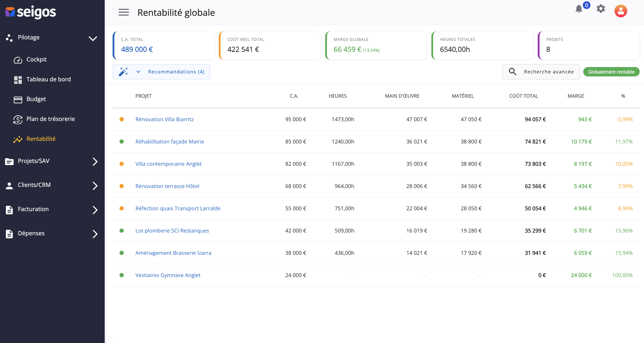Click the search magnifier icon
This screenshot has height=343, width=644.
(x=513, y=72)
